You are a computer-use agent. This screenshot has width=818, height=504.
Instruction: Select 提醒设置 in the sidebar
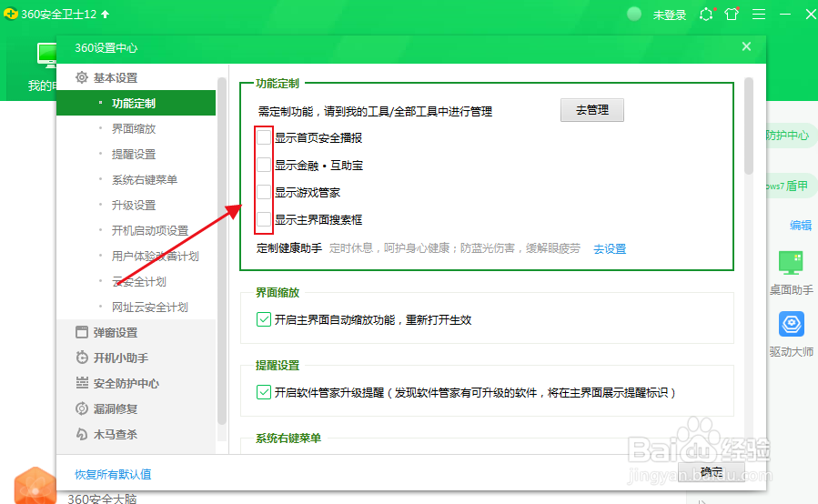(136, 154)
